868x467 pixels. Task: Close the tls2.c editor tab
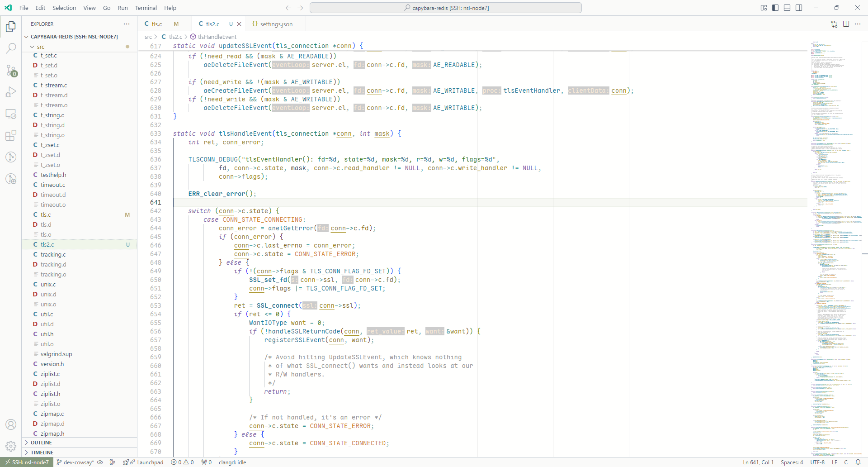pos(239,24)
